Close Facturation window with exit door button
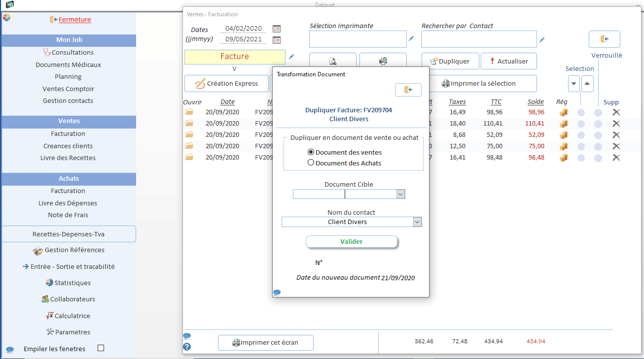This screenshot has height=359, width=644. (604, 39)
